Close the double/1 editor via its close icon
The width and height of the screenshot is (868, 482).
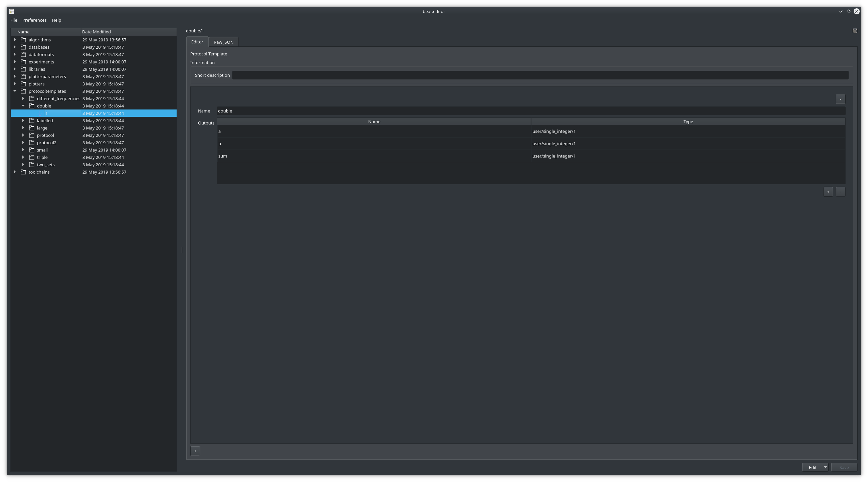(855, 31)
